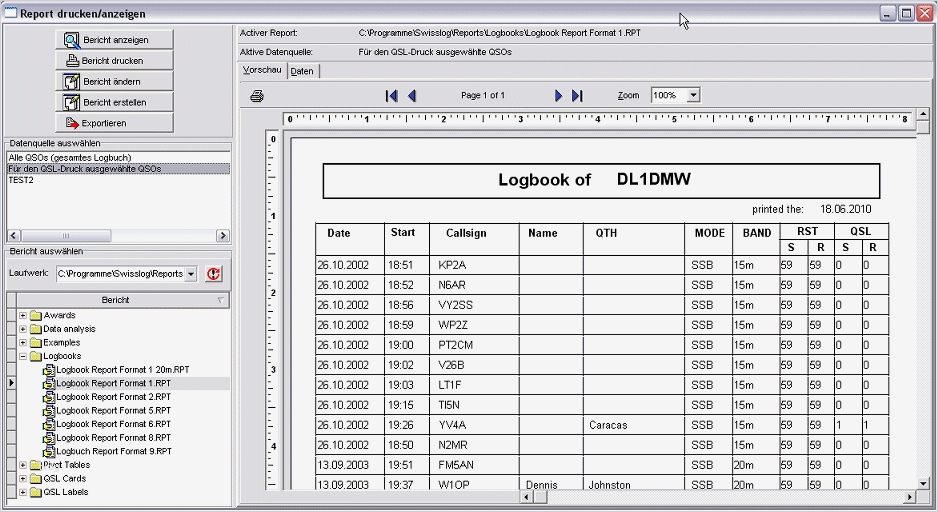Collapse the Logbooks folder
The width and height of the screenshot is (938, 512).
coord(23,356)
